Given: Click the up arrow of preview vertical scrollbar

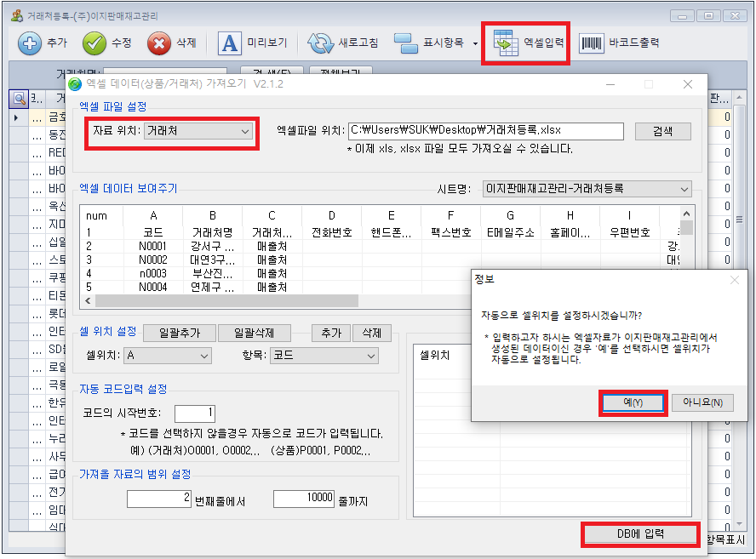Looking at the screenshot, I should [686, 214].
